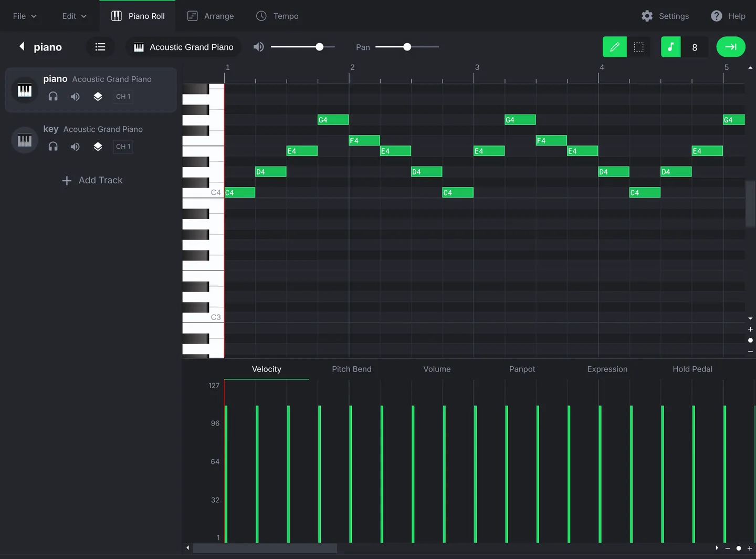Open the Edit menu
Screen dimensions: 756x559
pos(74,16)
